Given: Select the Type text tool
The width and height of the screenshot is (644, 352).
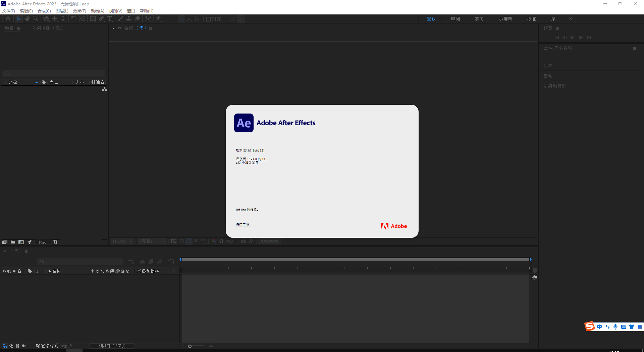Looking at the screenshot, I should click(110, 19).
